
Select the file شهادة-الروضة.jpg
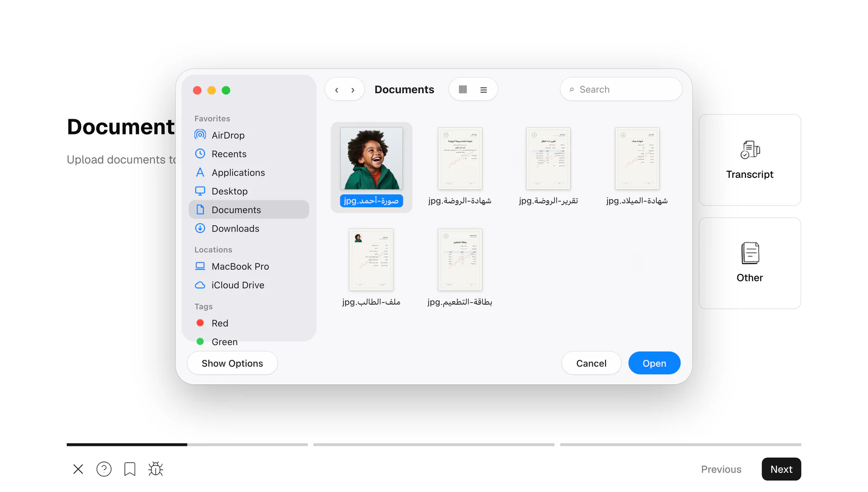460,167
